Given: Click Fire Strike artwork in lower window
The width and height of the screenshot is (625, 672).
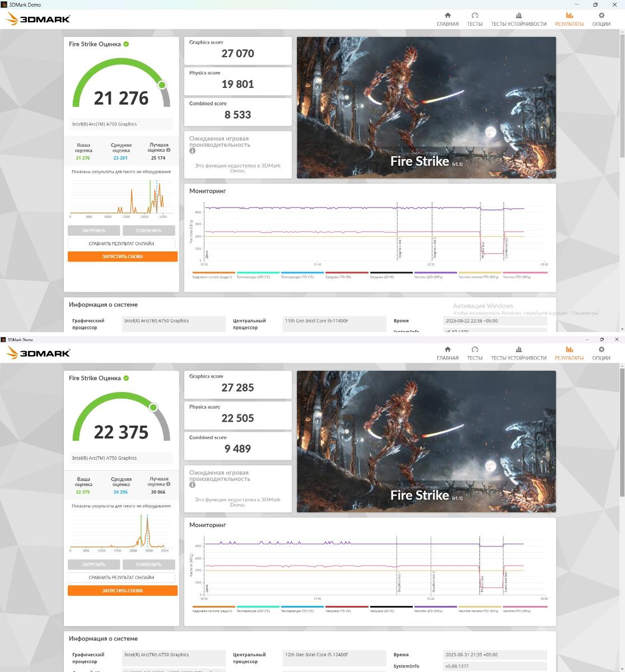Looking at the screenshot, I should 426,441.
